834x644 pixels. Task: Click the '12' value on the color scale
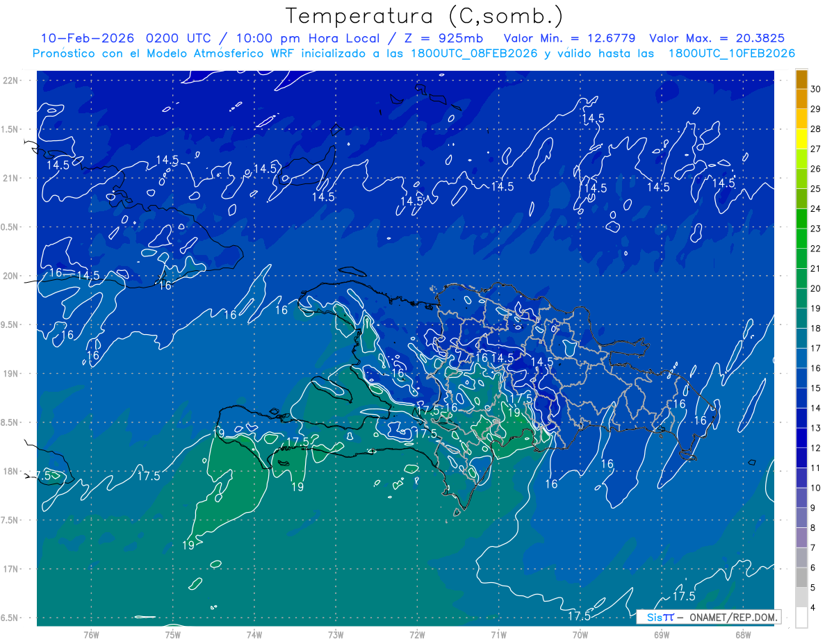tap(815, 448)
